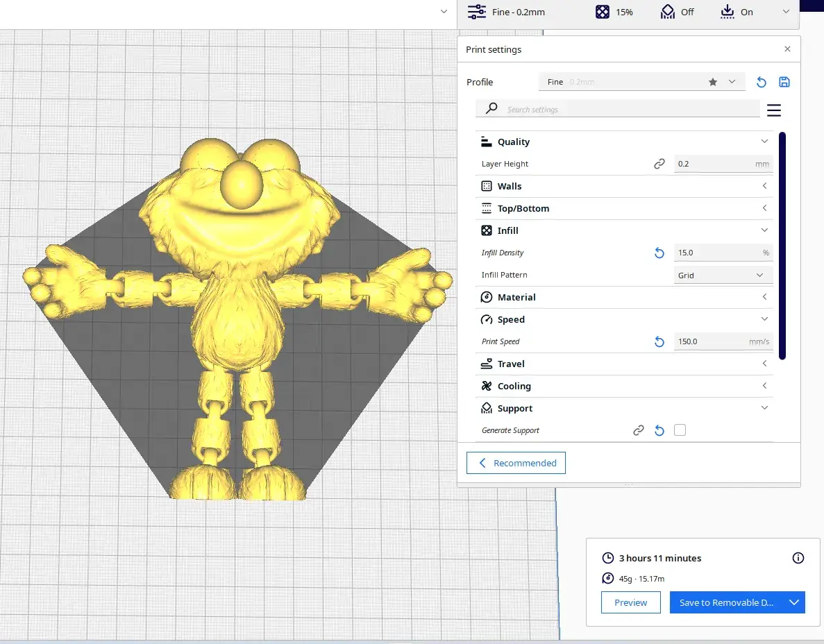Open the settings visibility hamburger menu
Viewport: 824px width, 644px height.
pos(773,110)
